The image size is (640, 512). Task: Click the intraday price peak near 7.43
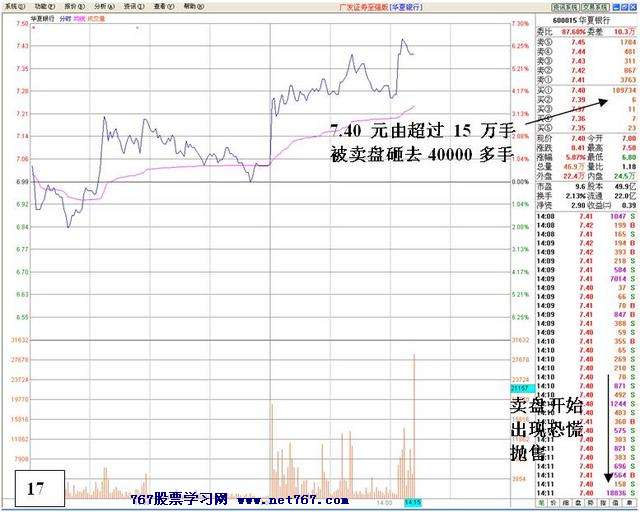click(402, 40)
